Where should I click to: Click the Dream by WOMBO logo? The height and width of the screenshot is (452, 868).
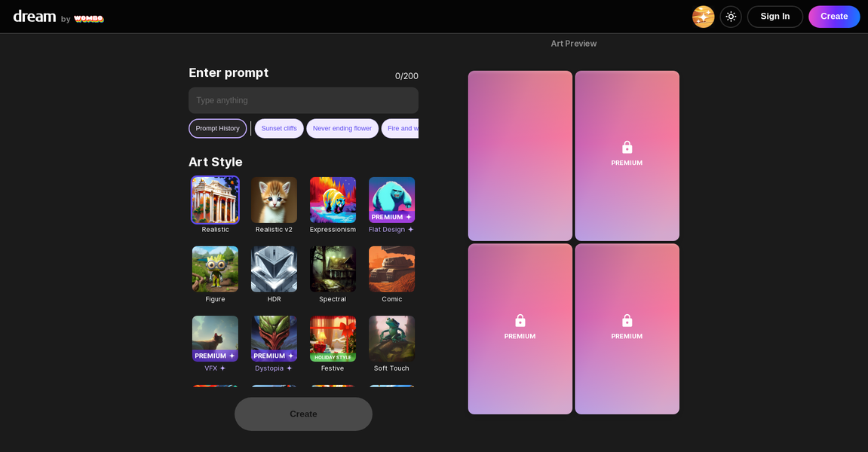pos(58,17)
